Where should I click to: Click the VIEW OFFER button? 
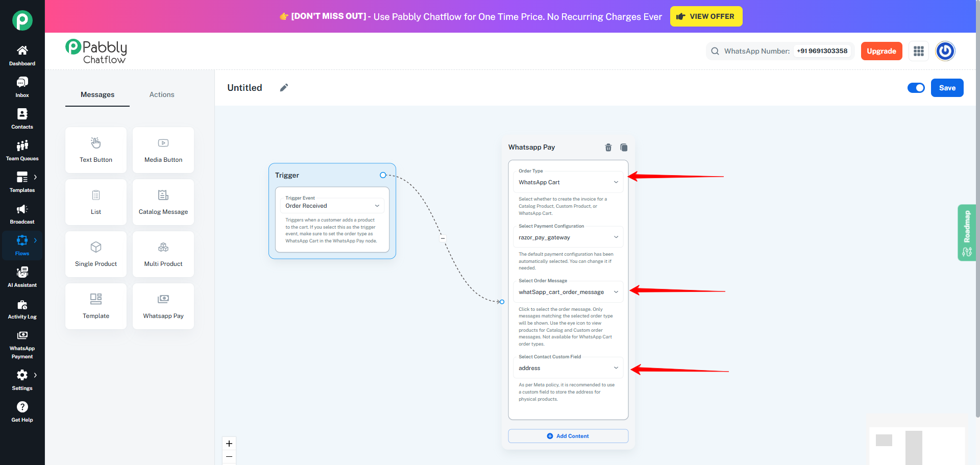pyautogui.click(x=706, y=16)
